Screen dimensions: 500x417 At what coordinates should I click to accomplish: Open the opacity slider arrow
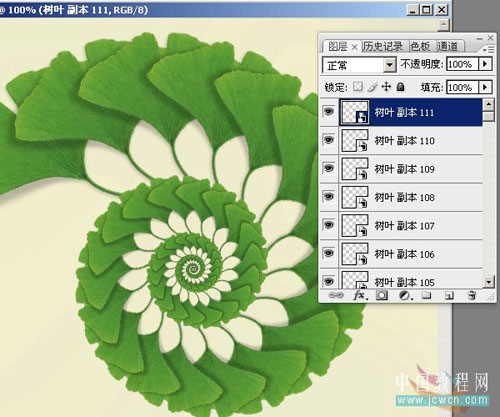coord(485,64)
